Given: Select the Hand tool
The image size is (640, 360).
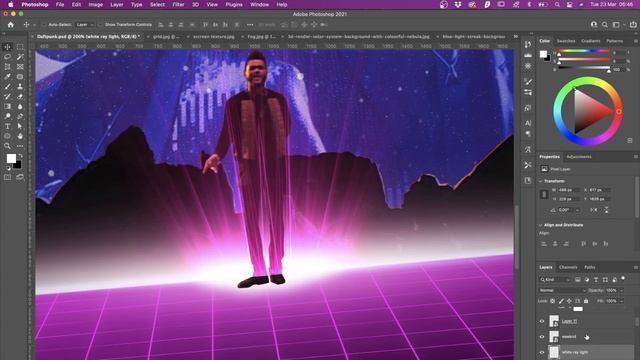Looking at the screenshot, I should coord(20,136).
